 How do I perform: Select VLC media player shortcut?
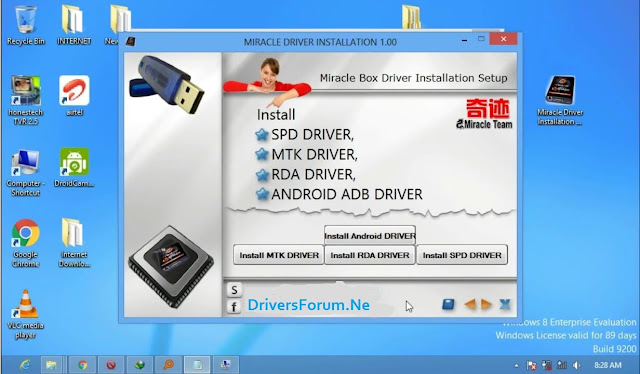[26, 314]
